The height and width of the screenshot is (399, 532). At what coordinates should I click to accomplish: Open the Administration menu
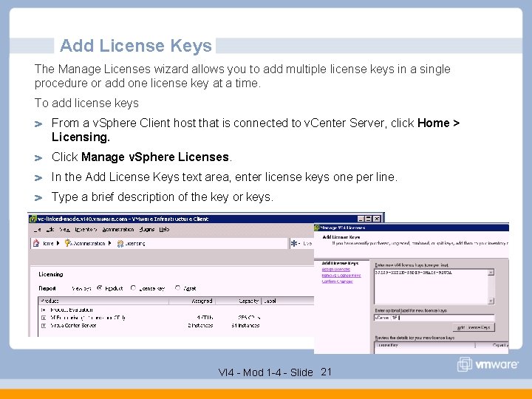(x=118, y=230)
